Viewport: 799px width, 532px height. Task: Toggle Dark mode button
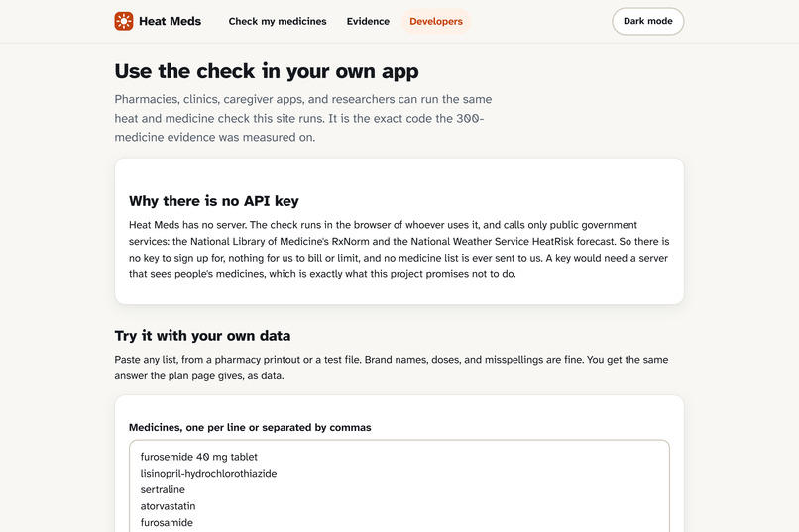click(x=647, y=21)
